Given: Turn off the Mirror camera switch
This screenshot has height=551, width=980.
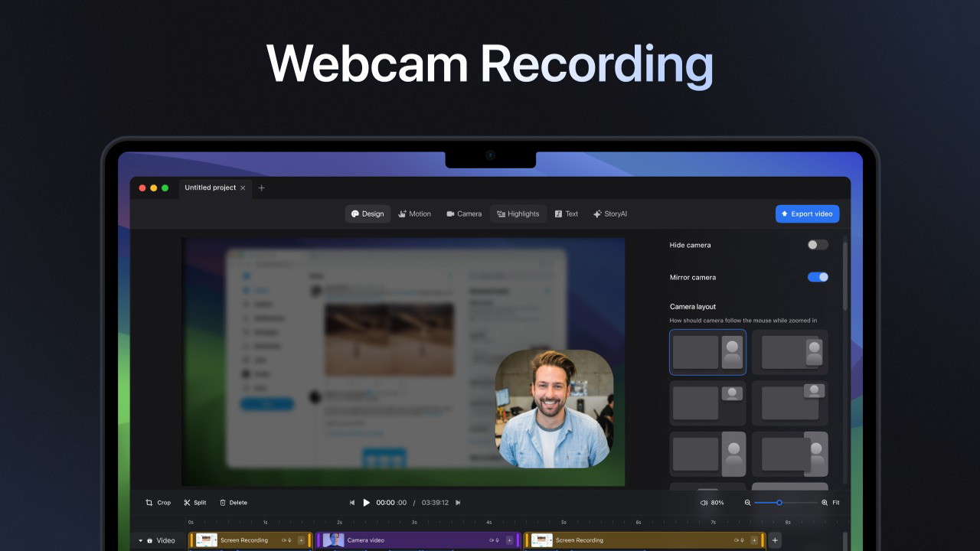Looking at the screenshot, I should click(x=818, y=277).
